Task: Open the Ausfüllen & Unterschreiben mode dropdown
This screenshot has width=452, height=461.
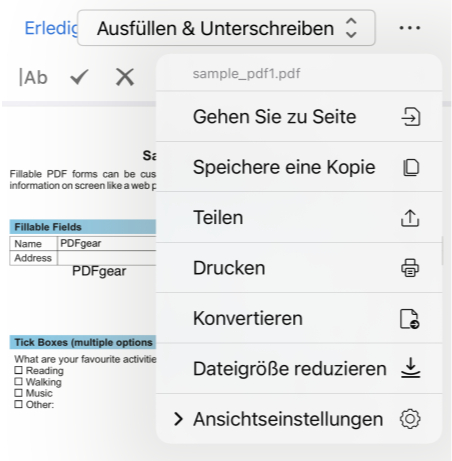Action: click(x=226, y=28)
